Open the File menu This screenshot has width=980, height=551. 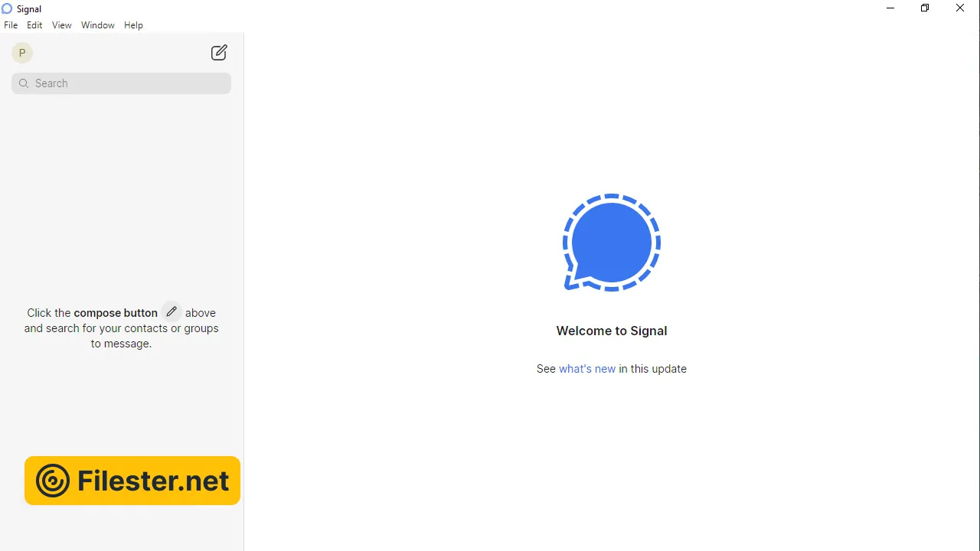point(11,25)
